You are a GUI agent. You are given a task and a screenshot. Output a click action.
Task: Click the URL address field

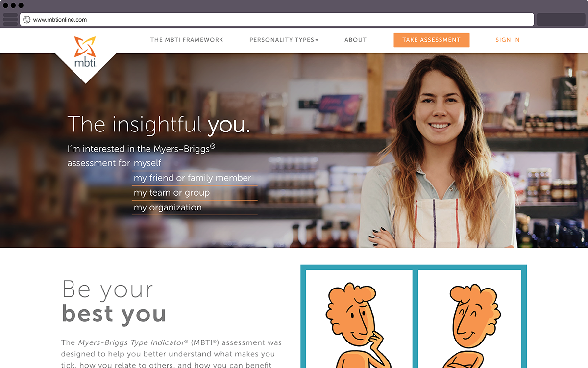click(x=277, y=20)
